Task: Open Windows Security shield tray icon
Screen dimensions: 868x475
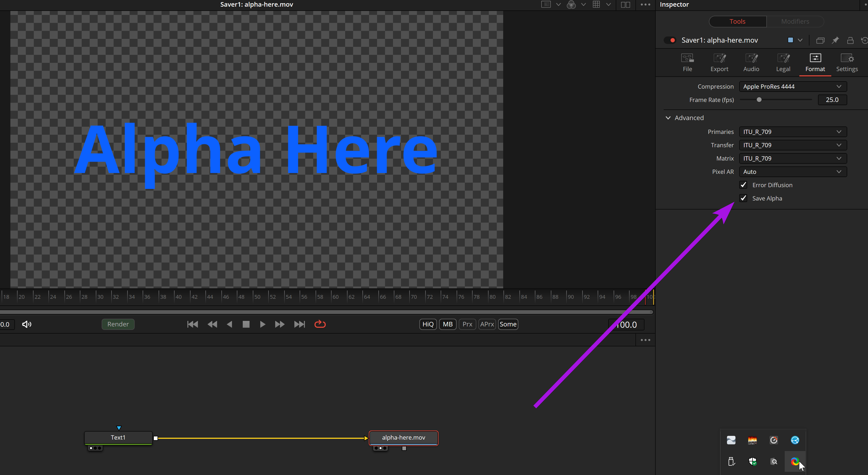Action: coord(752,461)
